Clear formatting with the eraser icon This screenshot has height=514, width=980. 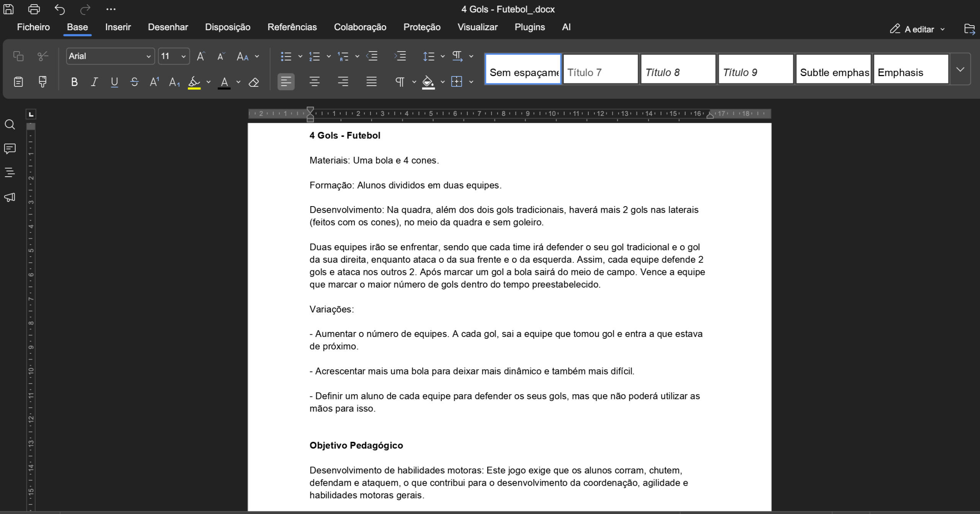[254, 82]
